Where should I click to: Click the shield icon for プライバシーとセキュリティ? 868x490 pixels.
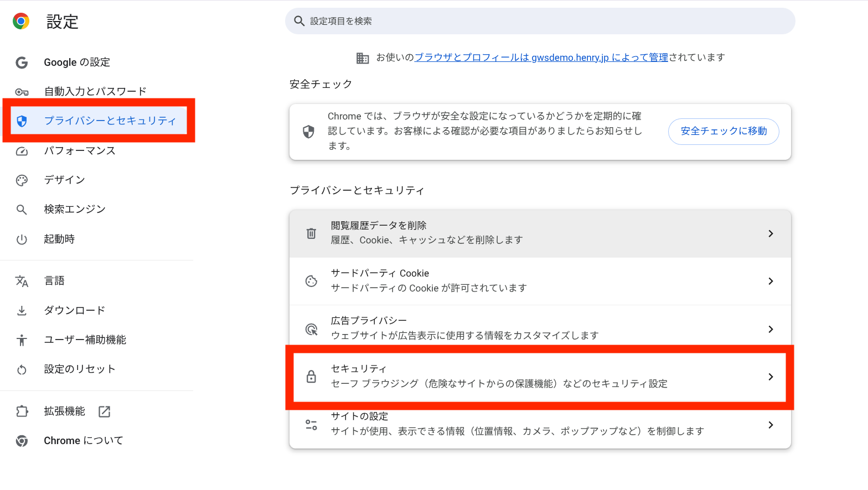click(22, 121)
